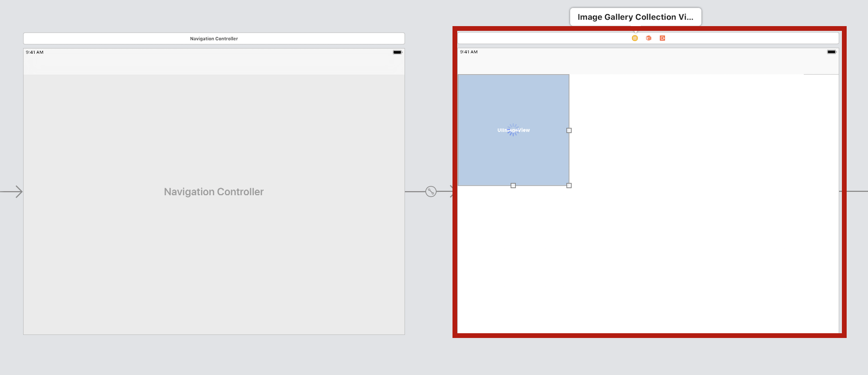Select the Navigation Controller title bar
Screen dimensions: 868x375
(x=214, y=38)
